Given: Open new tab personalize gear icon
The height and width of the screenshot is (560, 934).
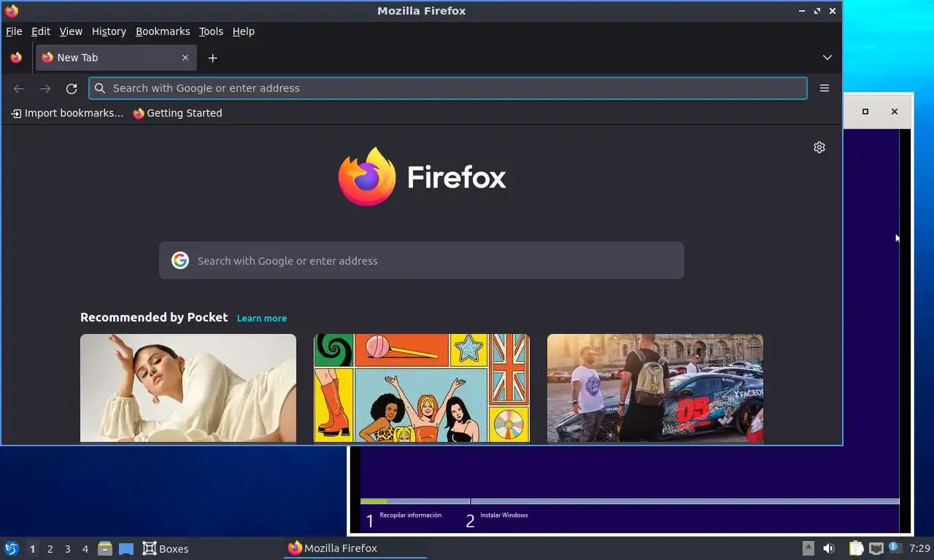Looking at the screenshot, I should [819, 147].
